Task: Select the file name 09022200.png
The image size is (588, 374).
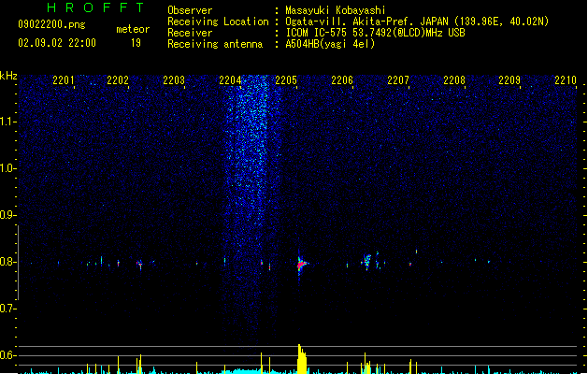Action: coord(51,24)
